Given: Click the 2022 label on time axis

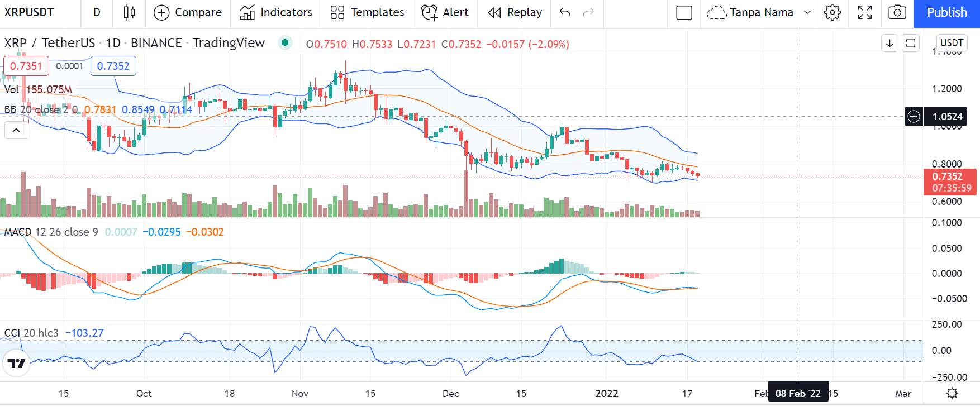Looking at the screenshot, I should point(607,393).
